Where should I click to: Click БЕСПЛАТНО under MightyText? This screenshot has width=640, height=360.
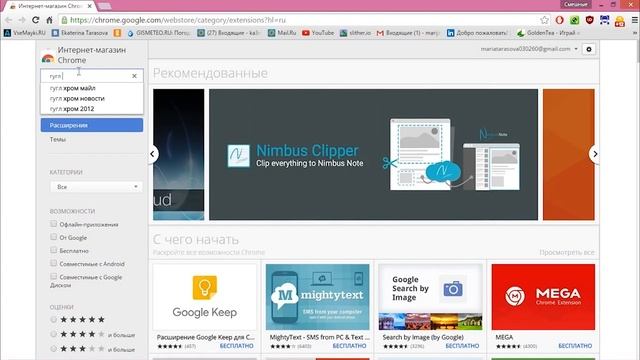coord(349,346)
